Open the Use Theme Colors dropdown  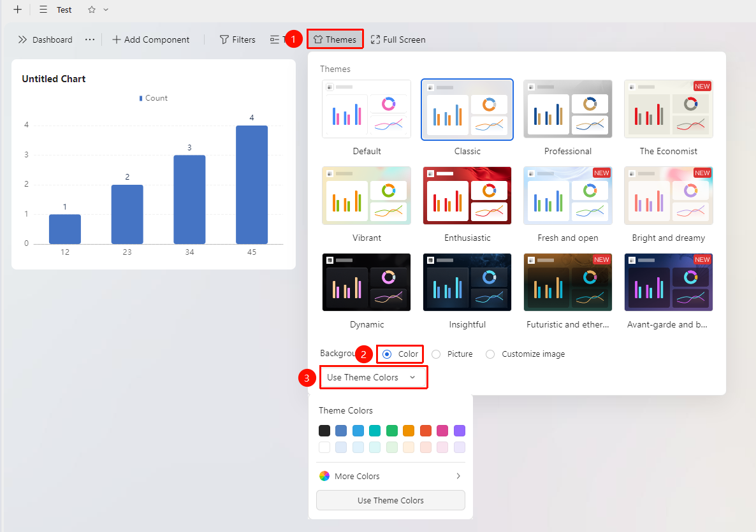[373, 377]
